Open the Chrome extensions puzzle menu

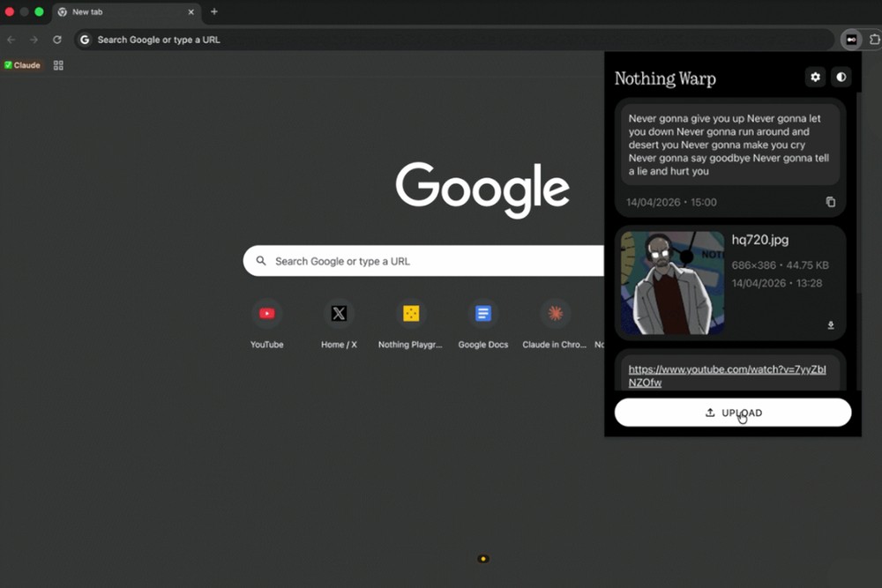tap(874, 40)
